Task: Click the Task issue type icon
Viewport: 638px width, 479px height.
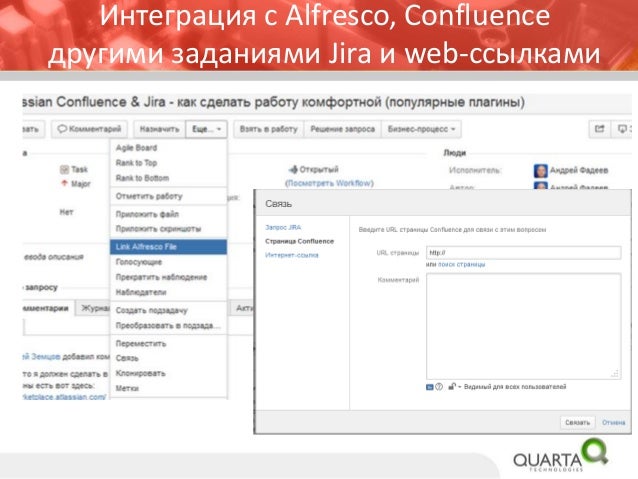Action: pyautogui.click(x=64, y=169)
